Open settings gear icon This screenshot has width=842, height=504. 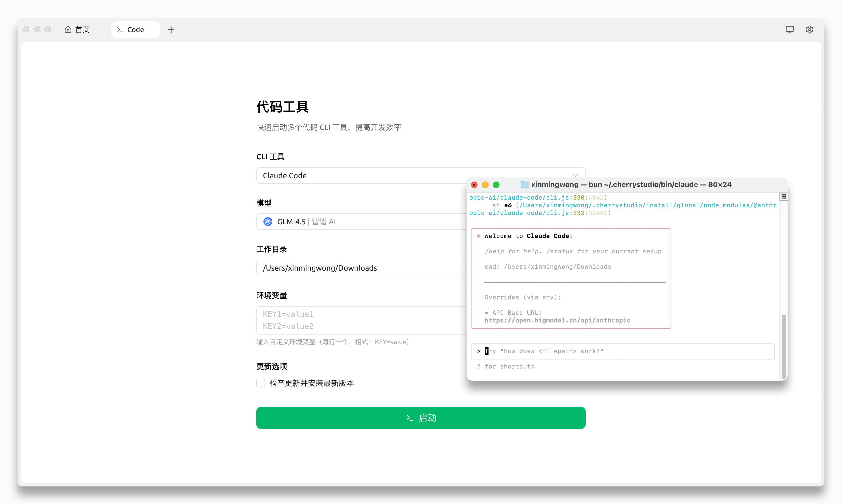coord(809,30)
